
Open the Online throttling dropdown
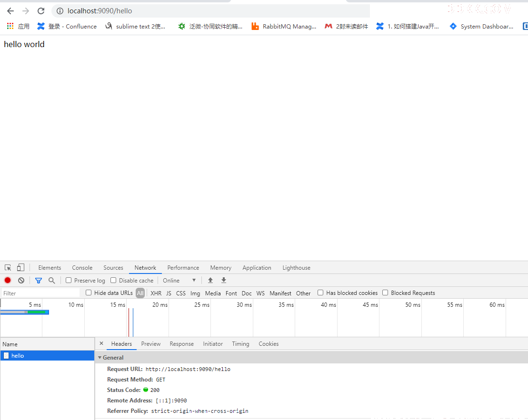pyautogui.click(x=179, y=280)
